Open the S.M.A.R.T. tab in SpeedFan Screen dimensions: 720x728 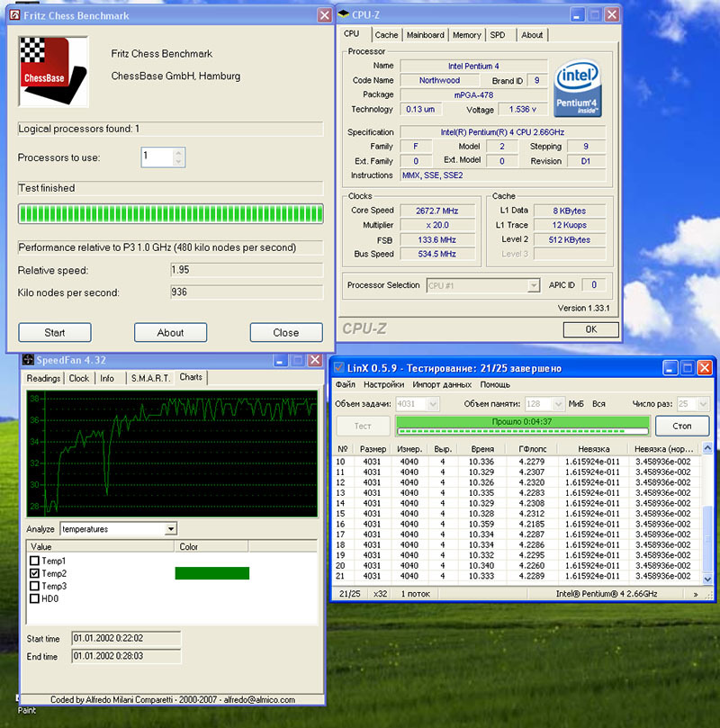pyautogui.click(x=150, y=378)
